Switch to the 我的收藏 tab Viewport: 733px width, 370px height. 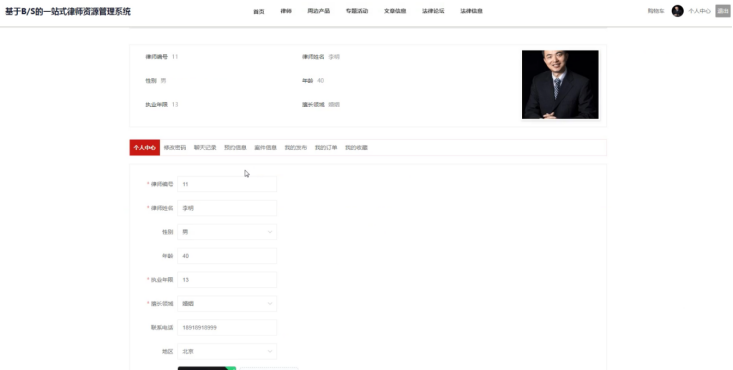[356, 148]
